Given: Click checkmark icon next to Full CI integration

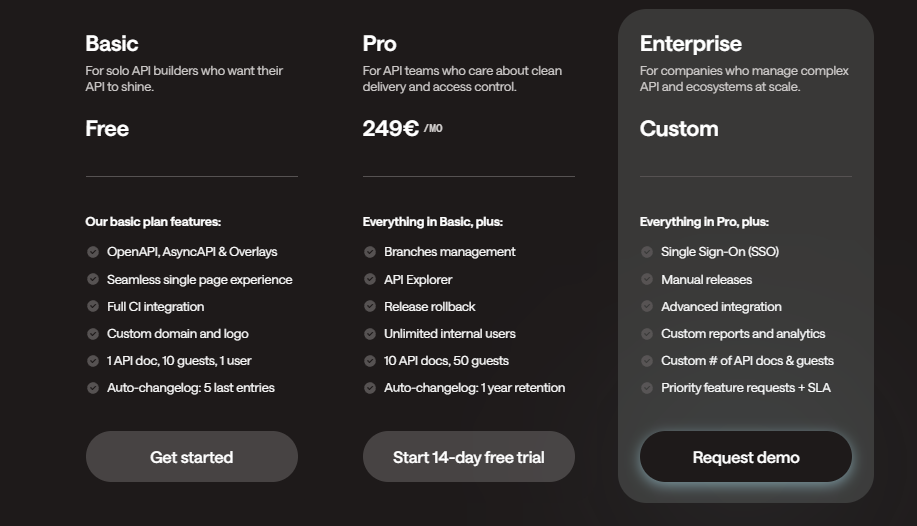Looking at the screenshot, I should click(93, 306).
